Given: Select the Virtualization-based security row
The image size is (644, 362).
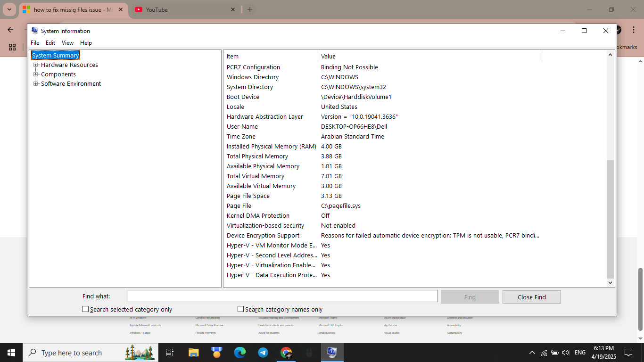Looking at the screenshot, I should pos(383,226).
